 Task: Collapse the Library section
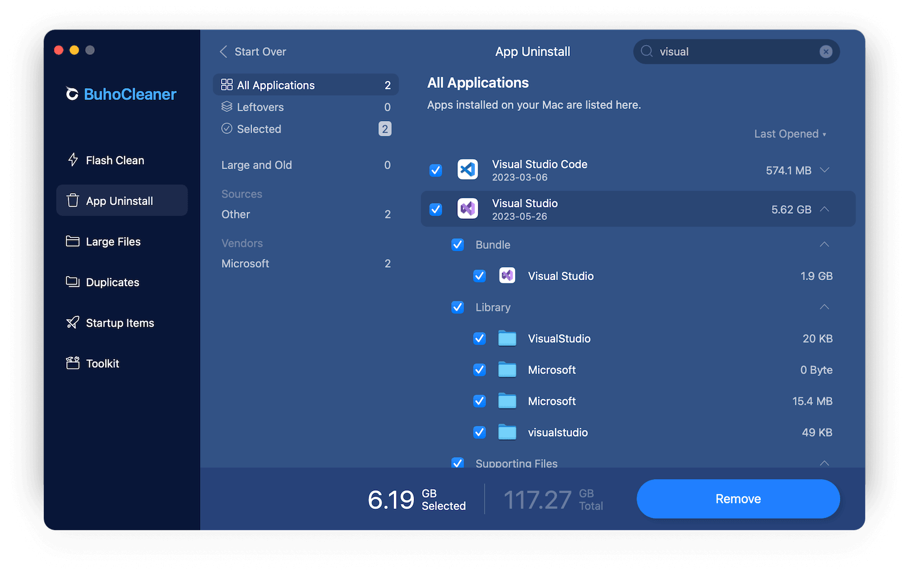point(824,307)
